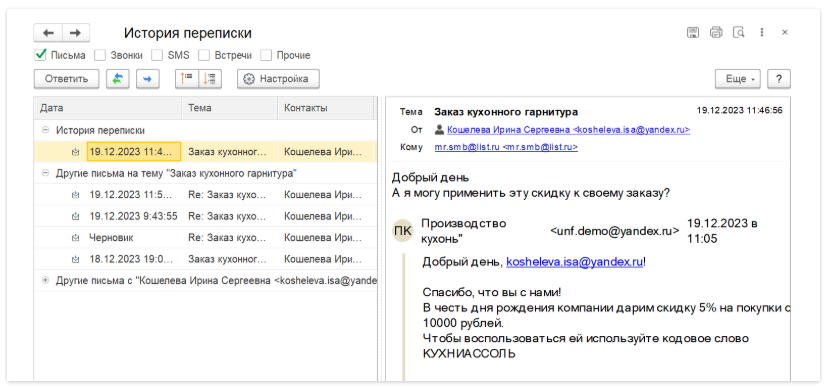Expand Другие письма с Кошелева Ирина group
Viewport: 828px width, 389px height.
coord(45,281)
